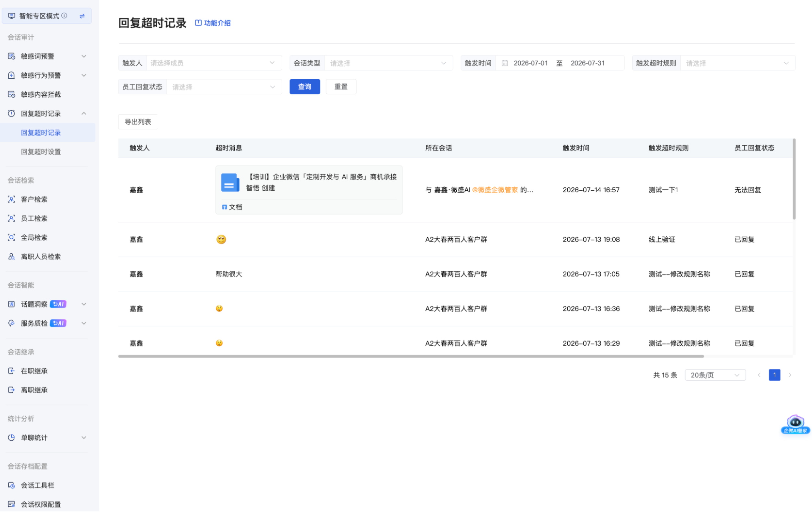The height and width of the screenshot is (514, 812).
Task: Click the 导出列表 button
Action: [138, 122]
